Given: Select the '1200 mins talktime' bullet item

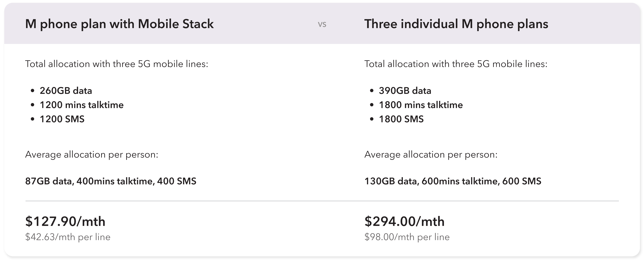Looking at the screenshot, I should point(82,105).
